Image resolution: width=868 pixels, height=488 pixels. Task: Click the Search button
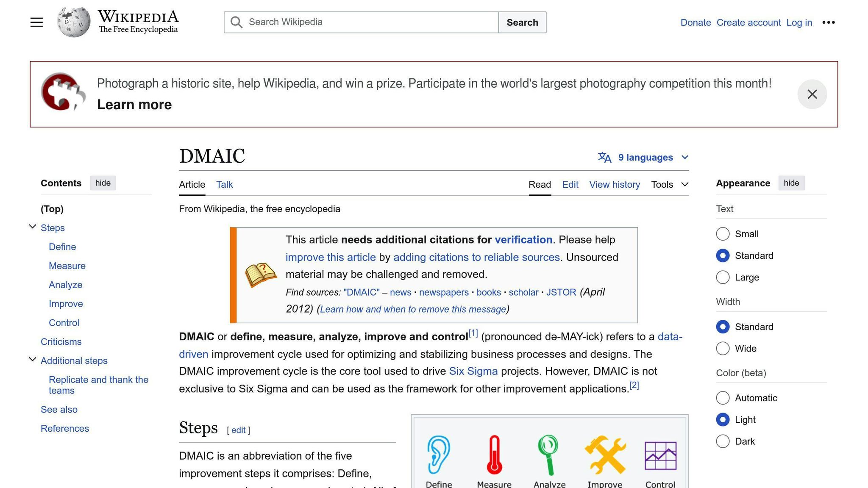[x=522, y=22]
